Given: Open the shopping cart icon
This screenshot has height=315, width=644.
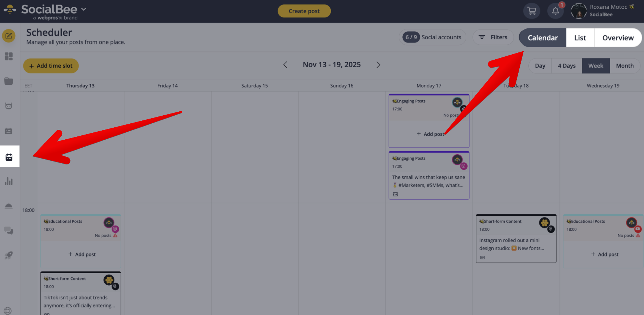Looking at the screenshot, I should pos(532,11).
